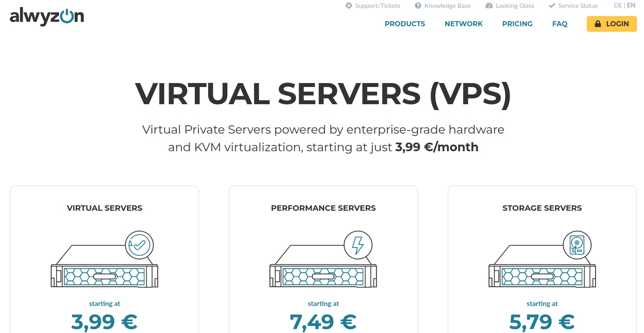
Task: Click the lock icon on Login button
Action: coord(598,24)
